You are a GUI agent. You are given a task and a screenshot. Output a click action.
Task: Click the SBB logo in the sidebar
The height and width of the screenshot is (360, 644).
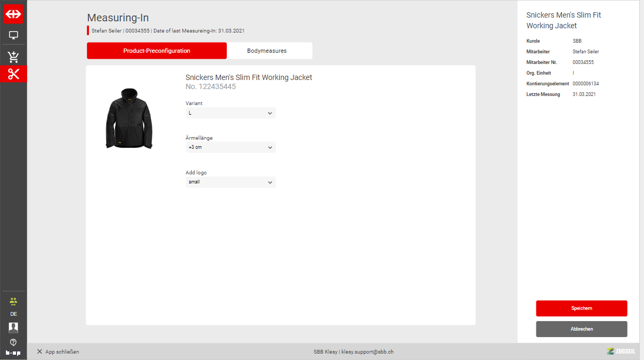coord(13,14)
